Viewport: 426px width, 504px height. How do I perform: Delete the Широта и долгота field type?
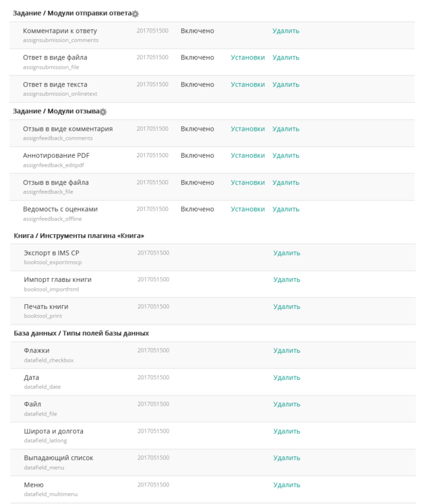tap(286, 431)
